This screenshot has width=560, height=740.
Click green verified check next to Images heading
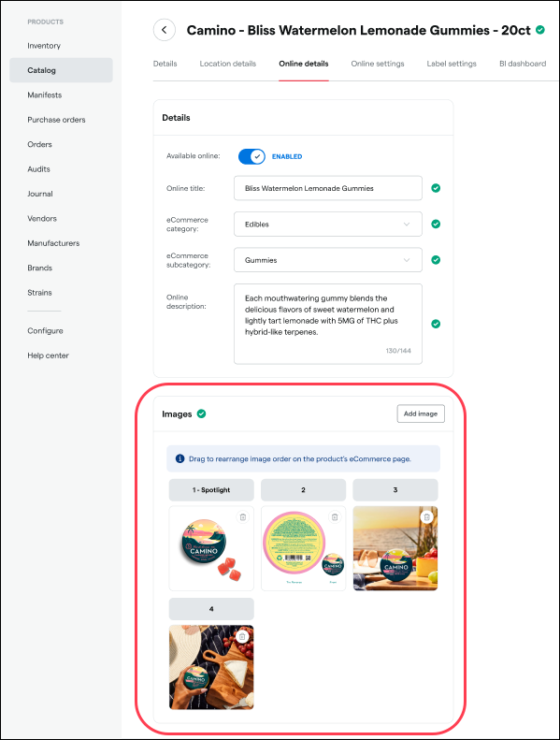click(201, 414)
